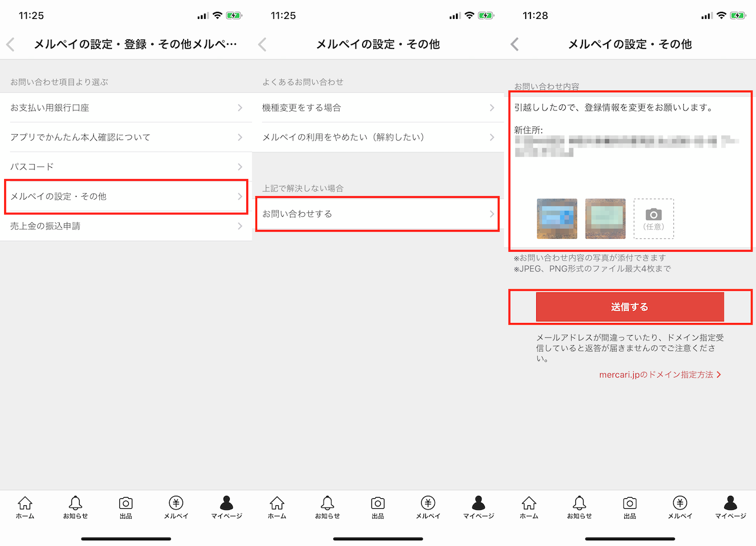Image resolution: width=756 pixels, height=546 pixels.
Task: Select 売上金の振込申請 list item
Action: point(126,226)
